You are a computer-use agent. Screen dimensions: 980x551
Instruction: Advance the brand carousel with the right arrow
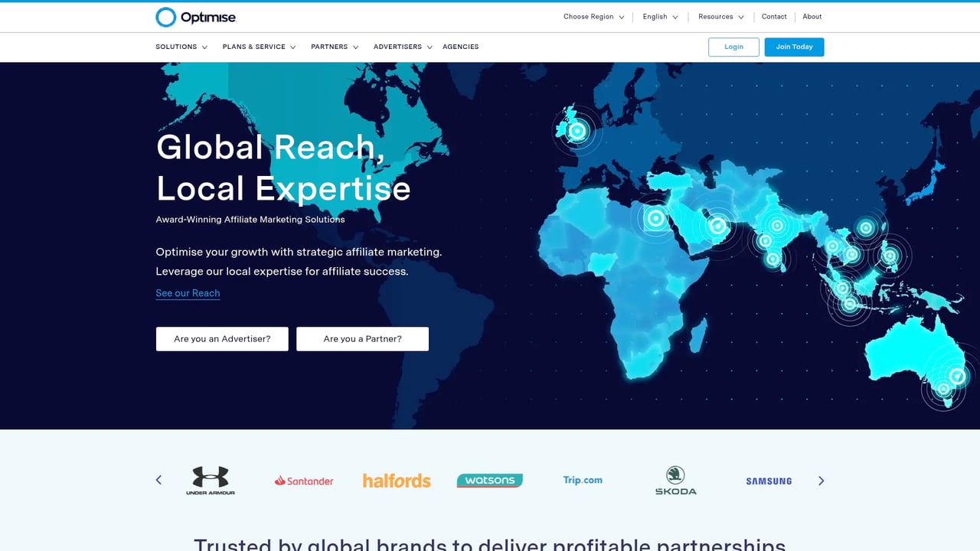[821, 481]
